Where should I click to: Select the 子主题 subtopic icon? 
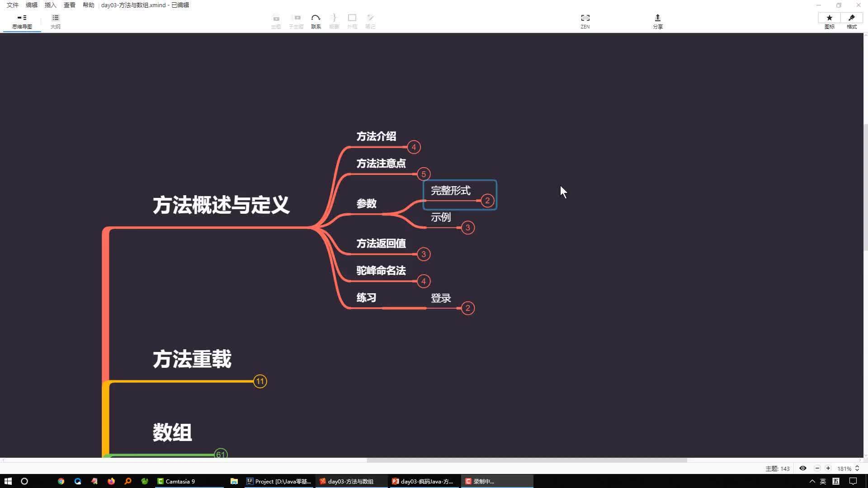(x=296, y=21)
